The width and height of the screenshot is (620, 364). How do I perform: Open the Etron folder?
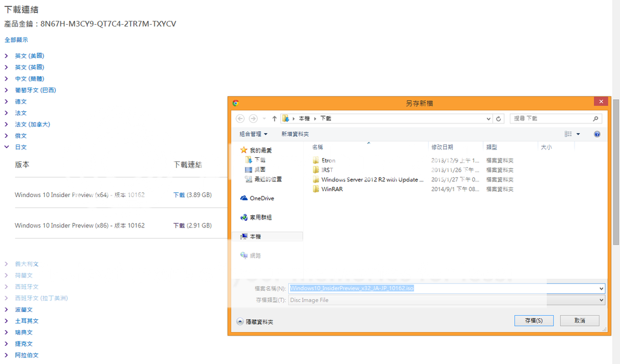[328, 160]
